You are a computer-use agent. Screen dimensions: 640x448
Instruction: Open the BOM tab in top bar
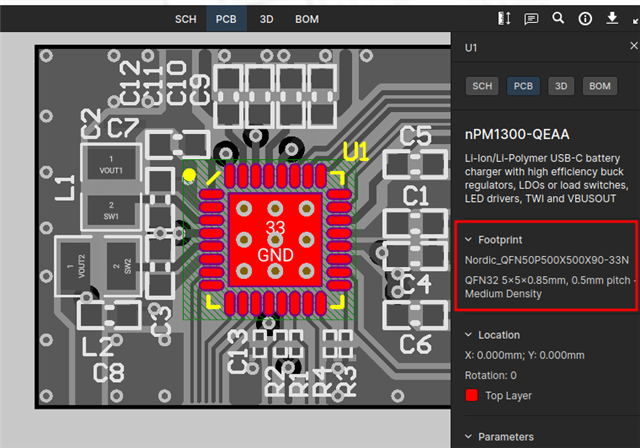(307, 19)
